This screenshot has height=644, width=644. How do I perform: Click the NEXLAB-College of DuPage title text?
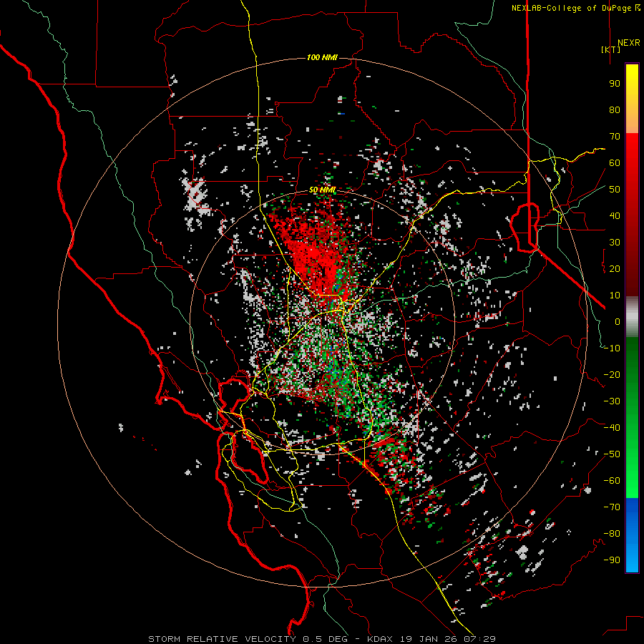tap(575, 8)
